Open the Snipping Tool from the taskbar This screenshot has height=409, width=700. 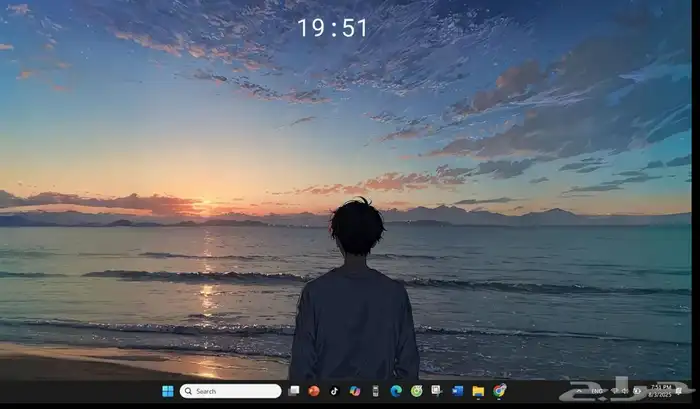coord(437,391)
